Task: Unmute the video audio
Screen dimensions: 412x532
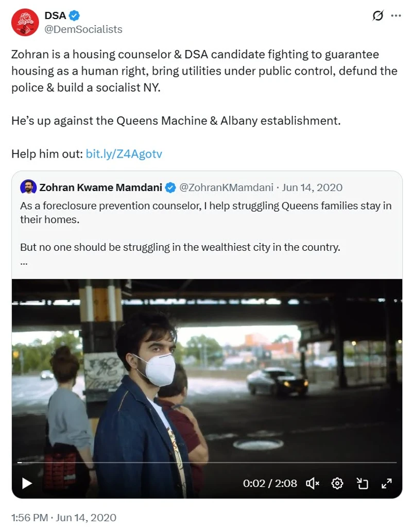Action: pos(313,483)
